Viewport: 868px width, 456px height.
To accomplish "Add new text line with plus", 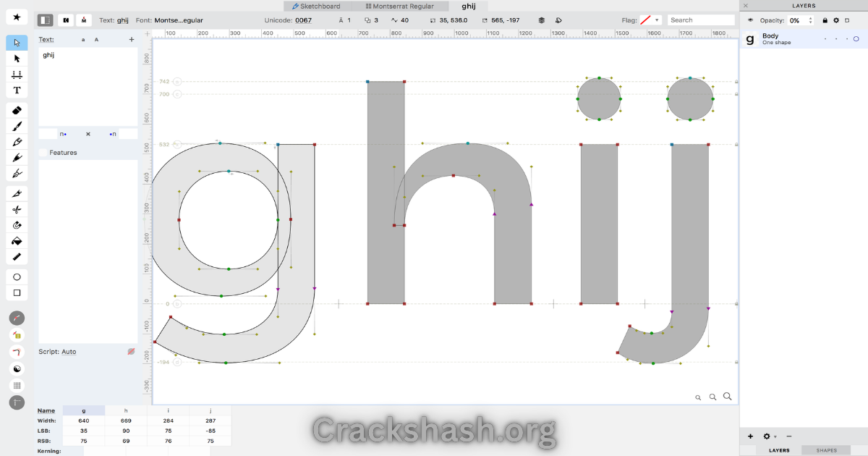I will pyautogui.click(x=131, y=40).
